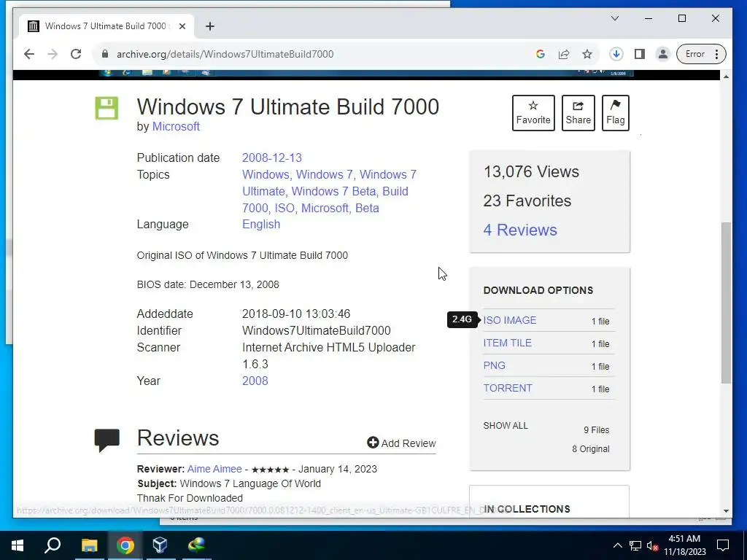
Task: Click the browser forward arrow
Action: [x=53, y=54]
